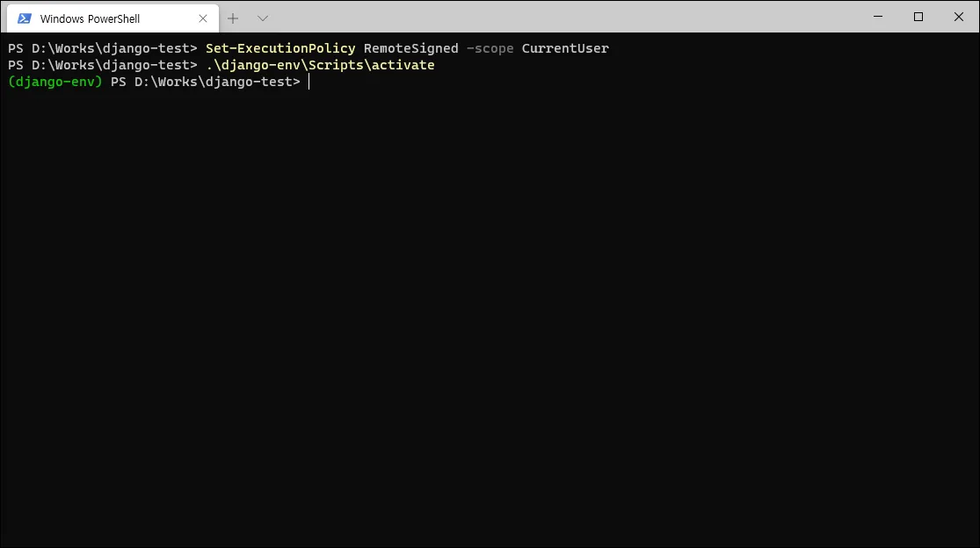This screenshot has height=548, width=980.
Task: Maximize the terminal window
Action: pyautogui.click(x=918, y=17)
